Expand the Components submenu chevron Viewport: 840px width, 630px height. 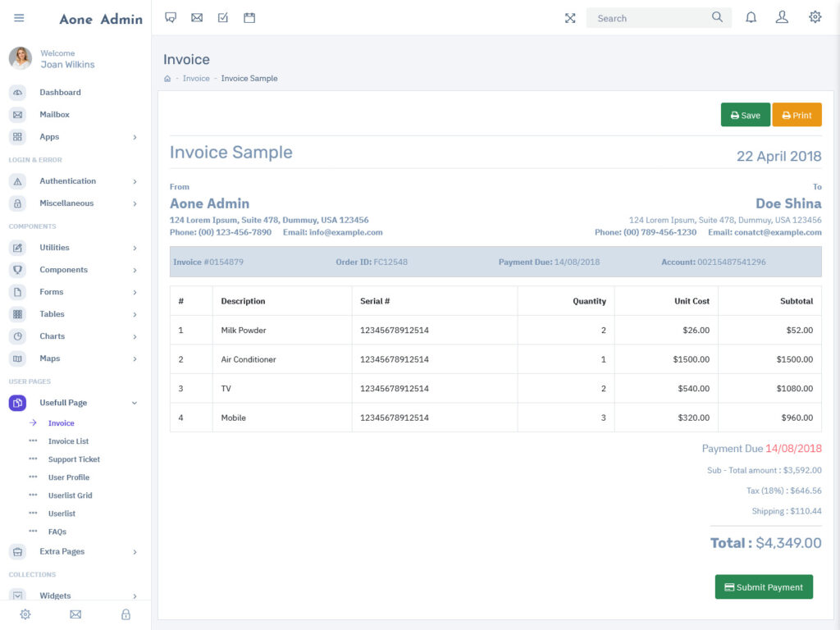coord(135,270)
